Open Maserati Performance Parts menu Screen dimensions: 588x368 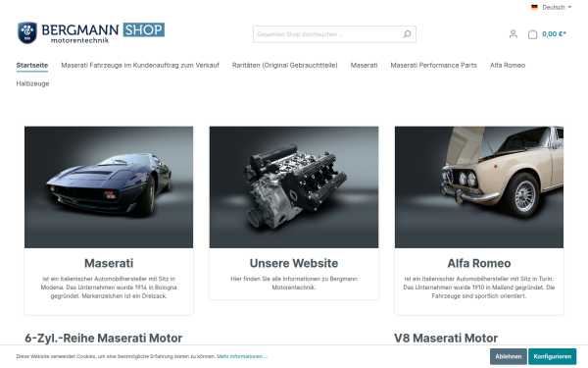(x=433, y=65)
